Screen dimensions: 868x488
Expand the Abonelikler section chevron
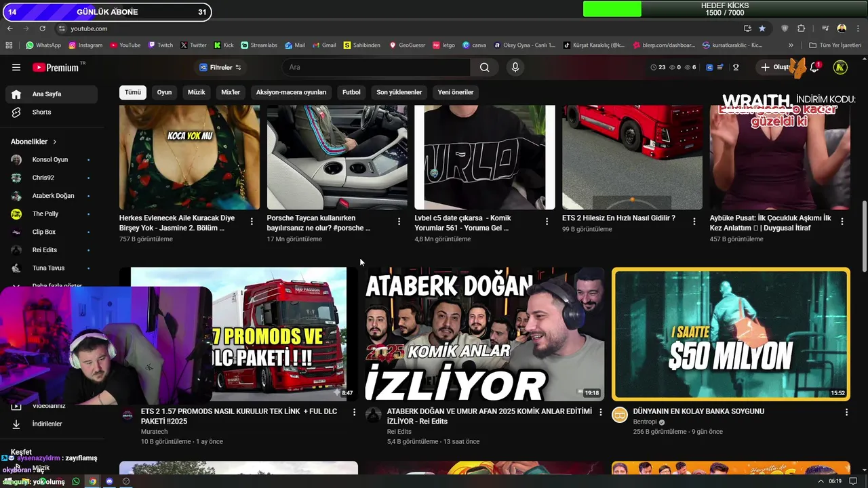click(55, 142)
